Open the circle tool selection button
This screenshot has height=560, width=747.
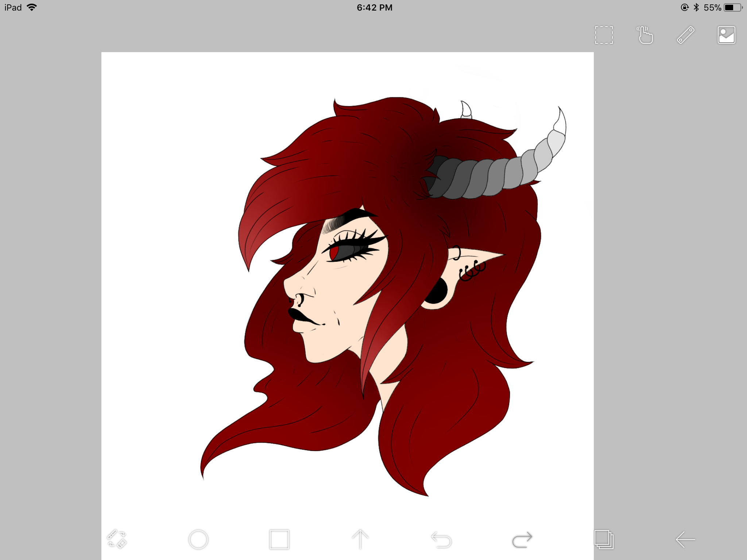point(198,540)
